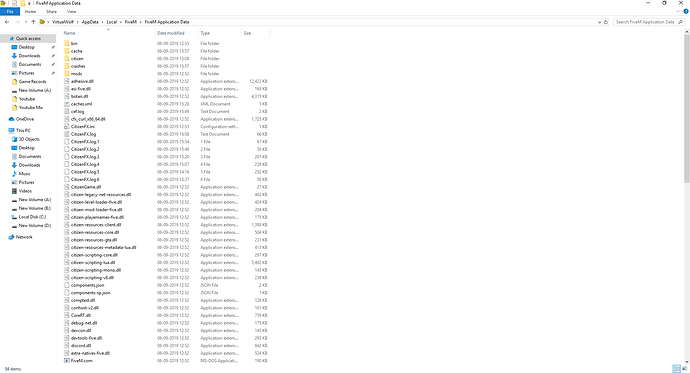
Task: Select the citizen folder icon
Action: [x=67, y=59]
